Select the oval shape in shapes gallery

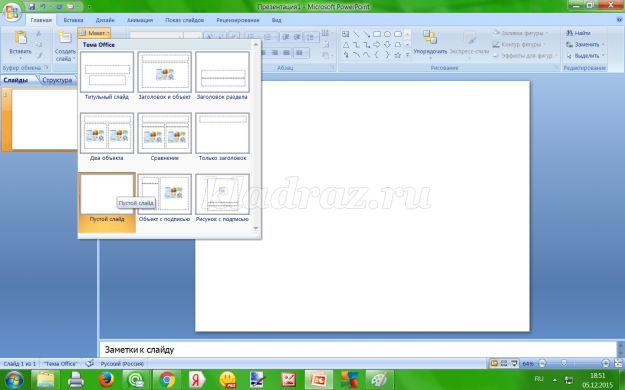387,34
